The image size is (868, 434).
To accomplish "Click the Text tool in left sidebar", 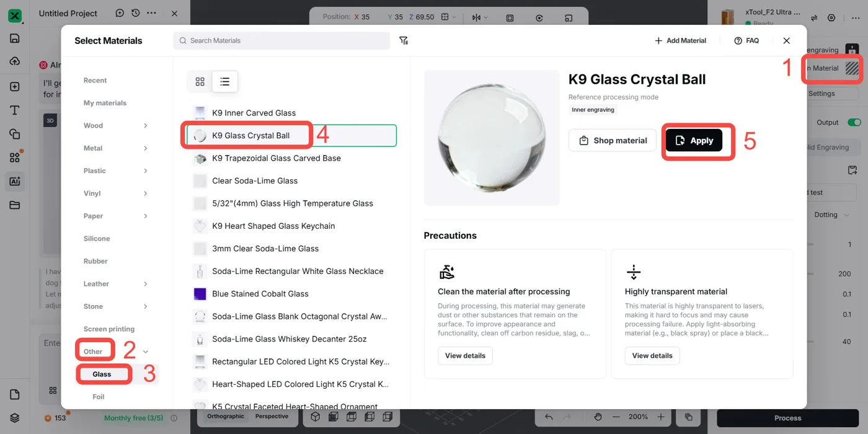I will point(15,110).
